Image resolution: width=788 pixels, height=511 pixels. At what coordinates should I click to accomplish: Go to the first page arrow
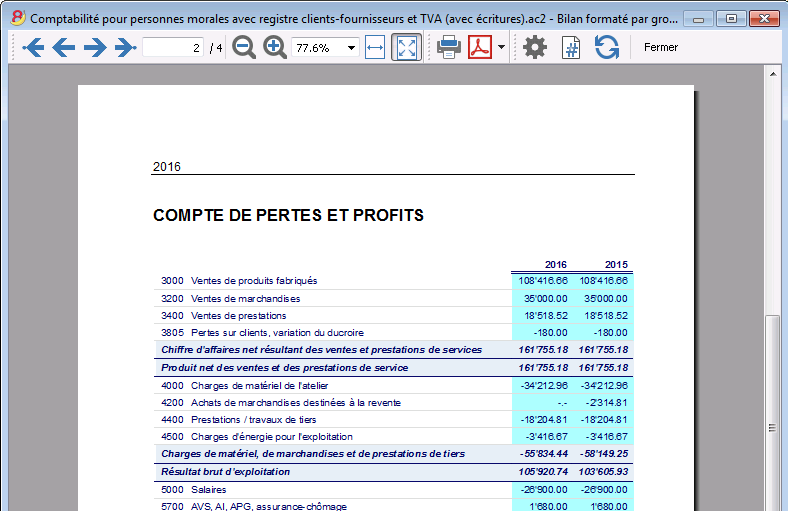pos(33,48)
